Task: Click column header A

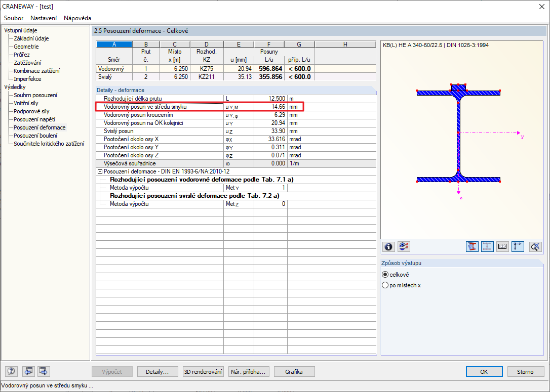Action: [x=114, y=44]
